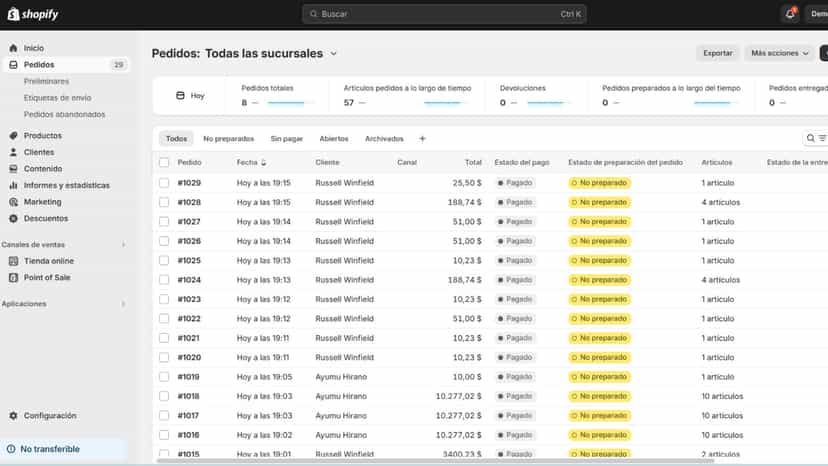This screenshot has height=466, width=828.
Task: Click the Configuración gear icon
Action: tap(13, 416)
